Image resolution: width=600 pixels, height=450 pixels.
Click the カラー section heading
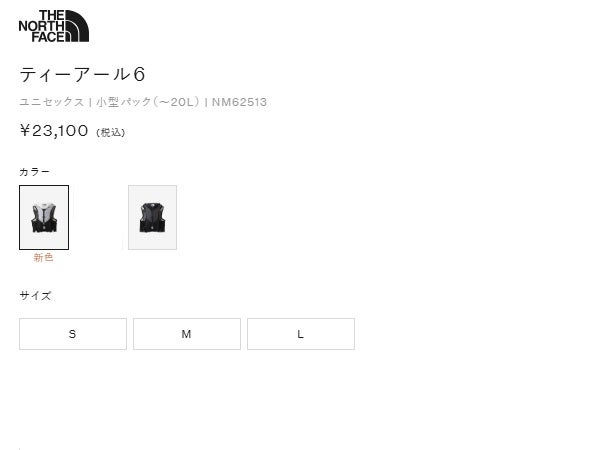tap(34, 172)
